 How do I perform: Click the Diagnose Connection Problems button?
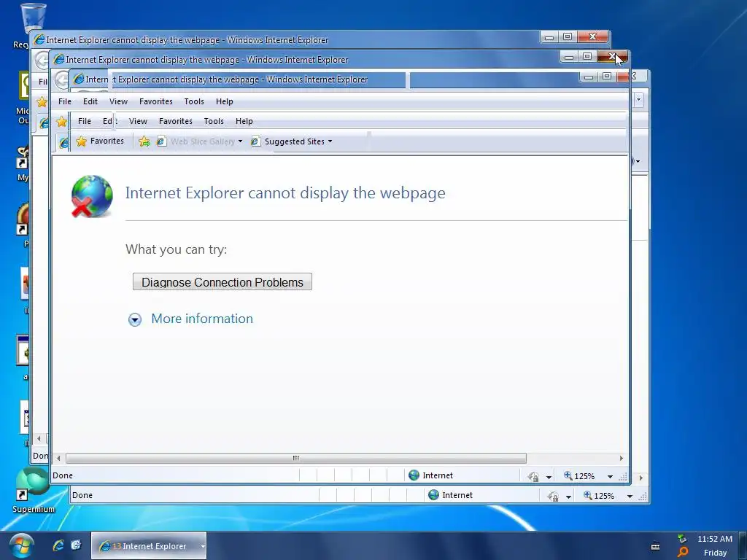click(222, 282)
